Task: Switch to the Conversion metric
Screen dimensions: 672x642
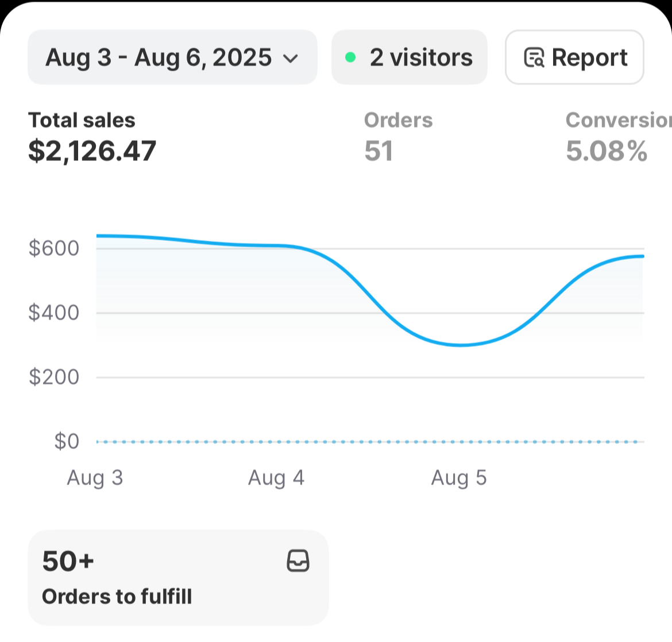Action: 617,120
